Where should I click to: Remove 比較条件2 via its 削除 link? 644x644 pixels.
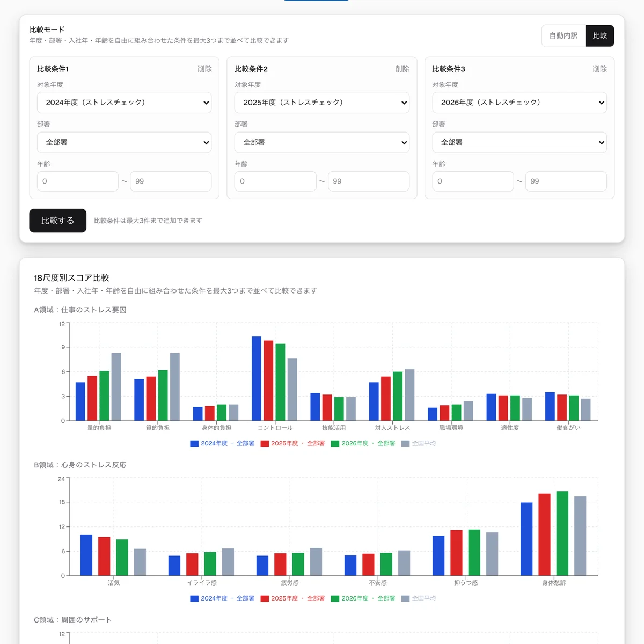pos(402,69)
